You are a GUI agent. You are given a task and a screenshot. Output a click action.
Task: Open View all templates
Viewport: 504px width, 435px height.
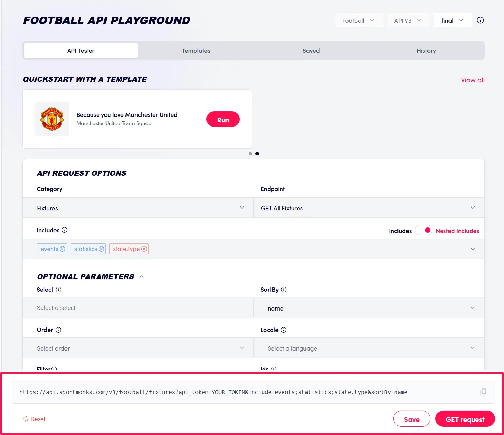(473, 80)
